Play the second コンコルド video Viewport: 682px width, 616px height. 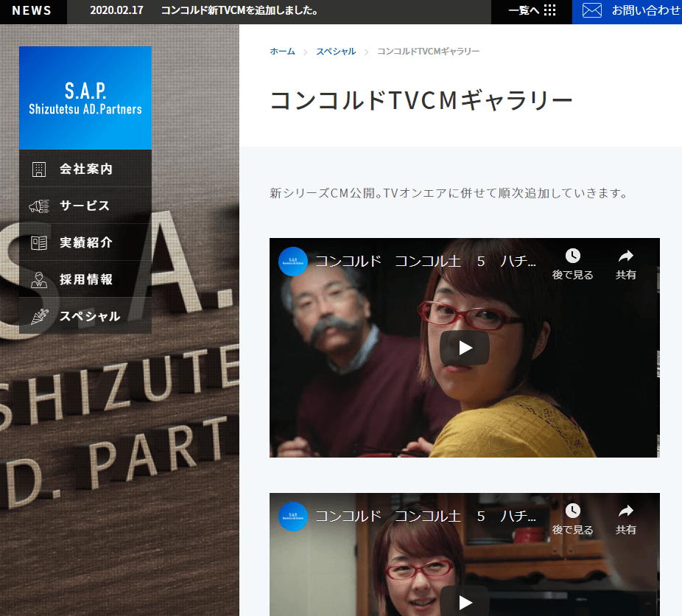pos(465,602)
